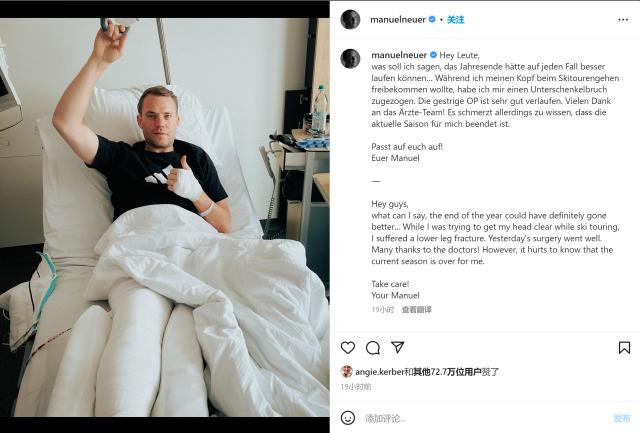Viewport: 640px width, 433px height.
Task: Click header profile avatar picture
Action: 350,20
